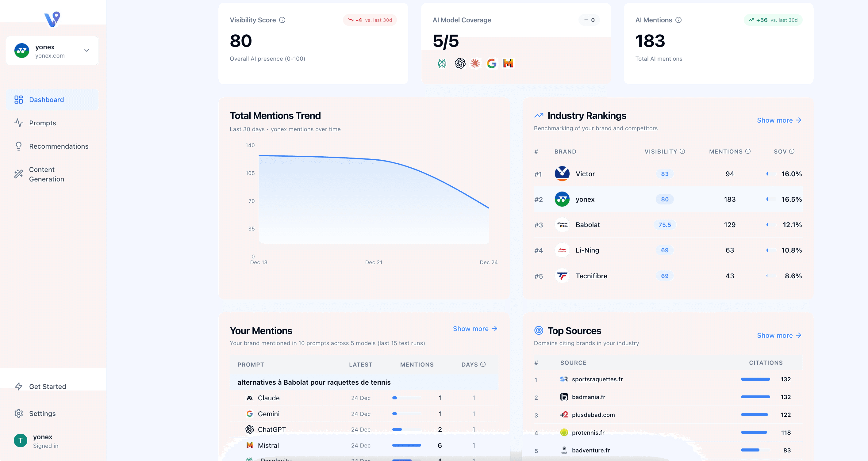Click the Claude icon next to the Babolat prompt
Viewport: 868px width, 461px height.
249,398
